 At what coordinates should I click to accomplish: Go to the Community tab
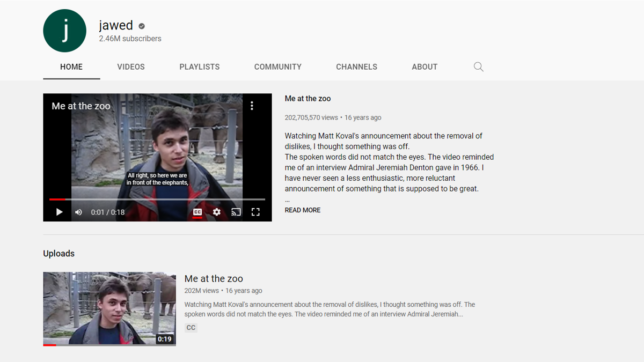277,67
